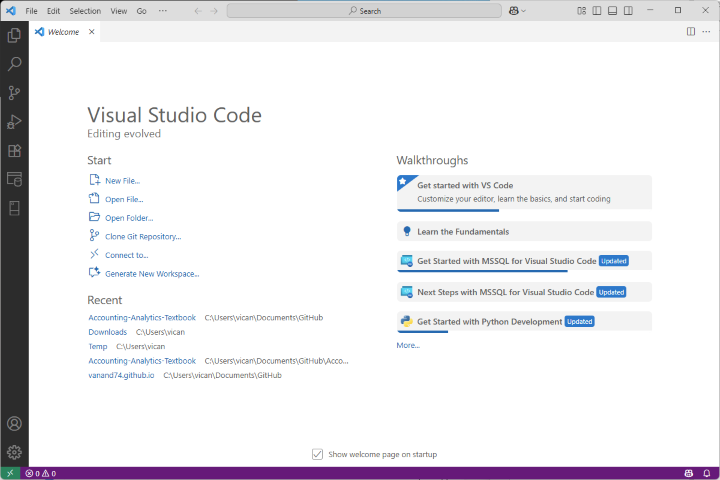The height and width of the screenshot is (480, 720).
Task: Open the Copilot chat icon in title bar
Action: tap(513, 11)
